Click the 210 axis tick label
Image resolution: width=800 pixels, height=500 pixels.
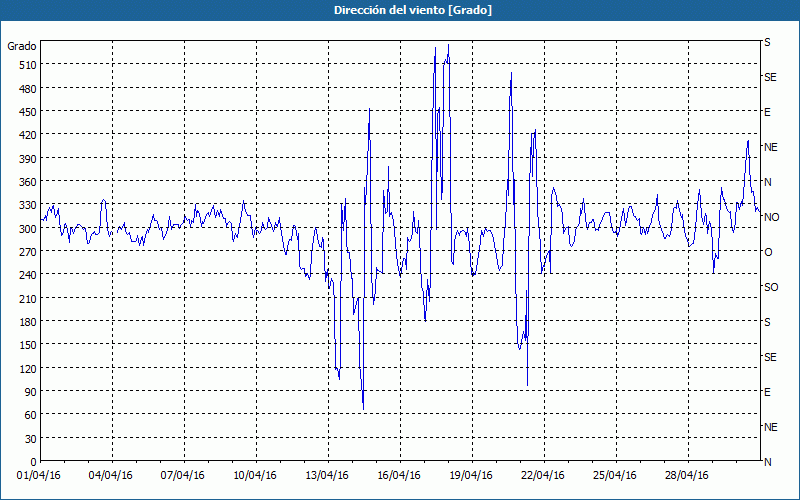(x=27, y=298)
